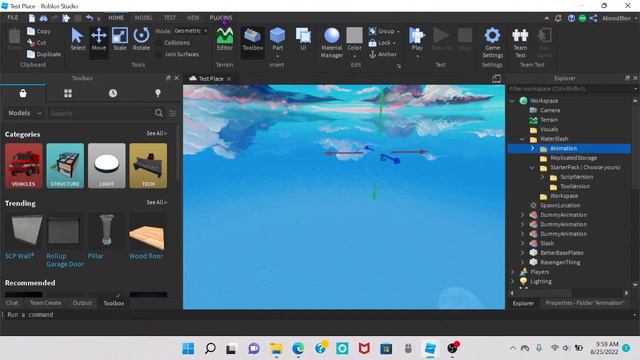Viewport: 640px width, 360px height.
Task: Click the Undo arrow in quick access
Action: click(90, 18)
